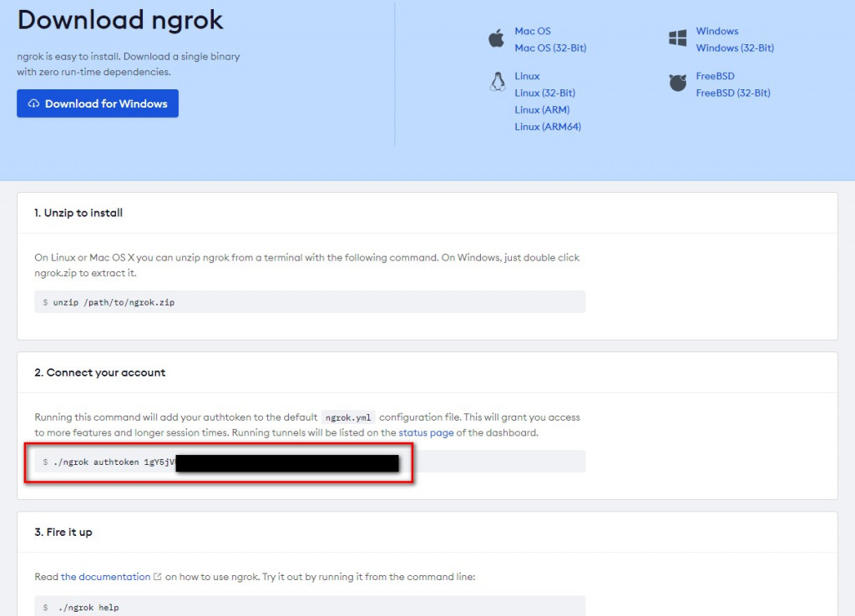Click the '2. Connect your account' heading
The width and height of the screenshot is (855, 616).
pyautogui.click(x=100, y=373)
